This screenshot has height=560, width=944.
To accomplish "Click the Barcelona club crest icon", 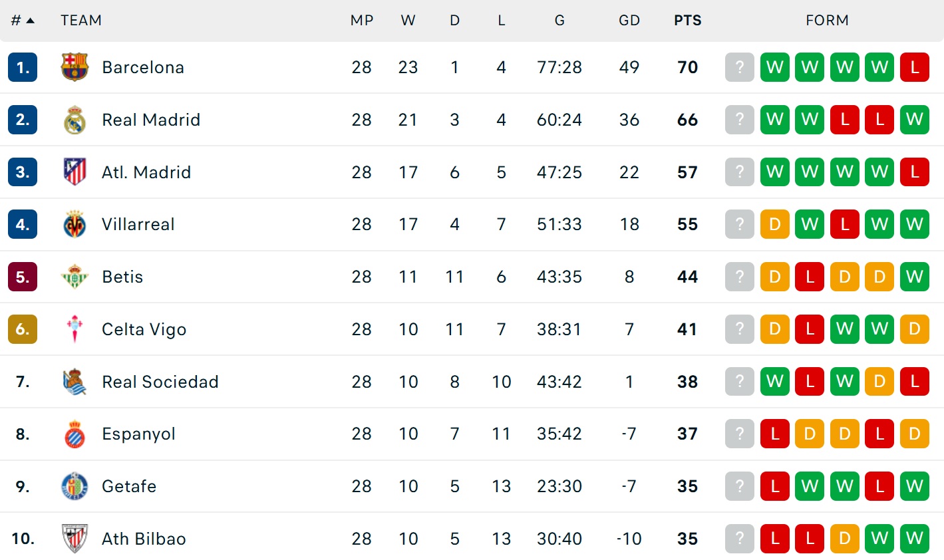I will 75,67.
